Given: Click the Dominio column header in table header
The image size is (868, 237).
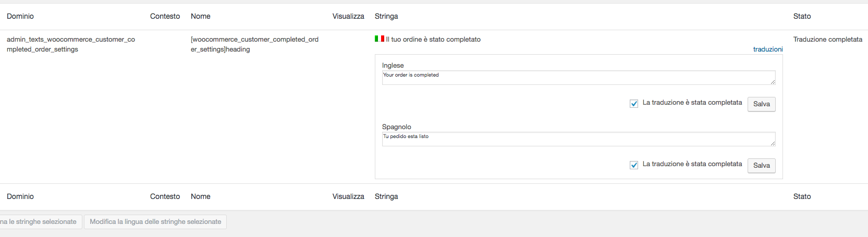Looking at the screenshot, I should click(20, 16).
